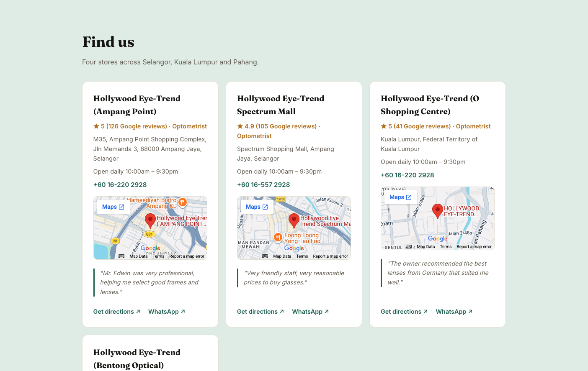Click Kuala Lumpur, Federal Territory address text
This screenshot has height=371, width=588.
pyautogui.click(x=429, y=144)
